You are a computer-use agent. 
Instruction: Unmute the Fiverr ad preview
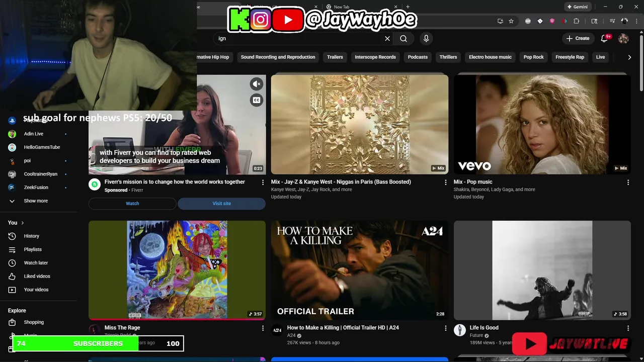click(257, 84)
